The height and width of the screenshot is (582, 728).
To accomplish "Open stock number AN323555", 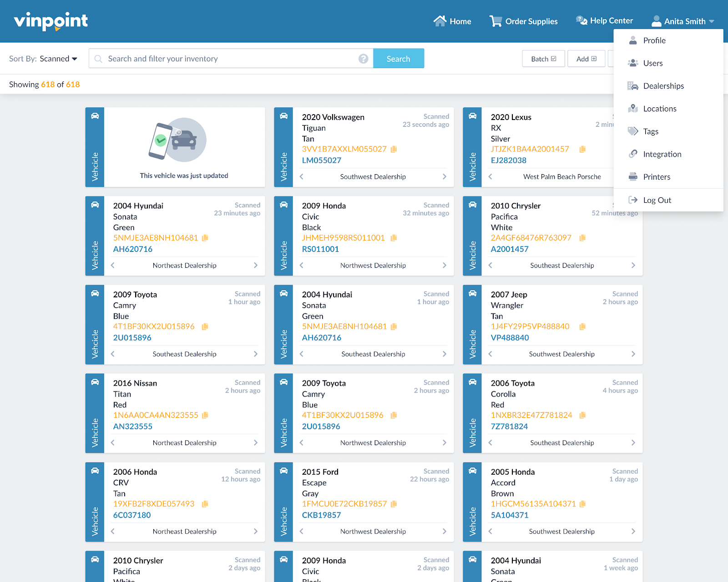I will tap(133, 426).
